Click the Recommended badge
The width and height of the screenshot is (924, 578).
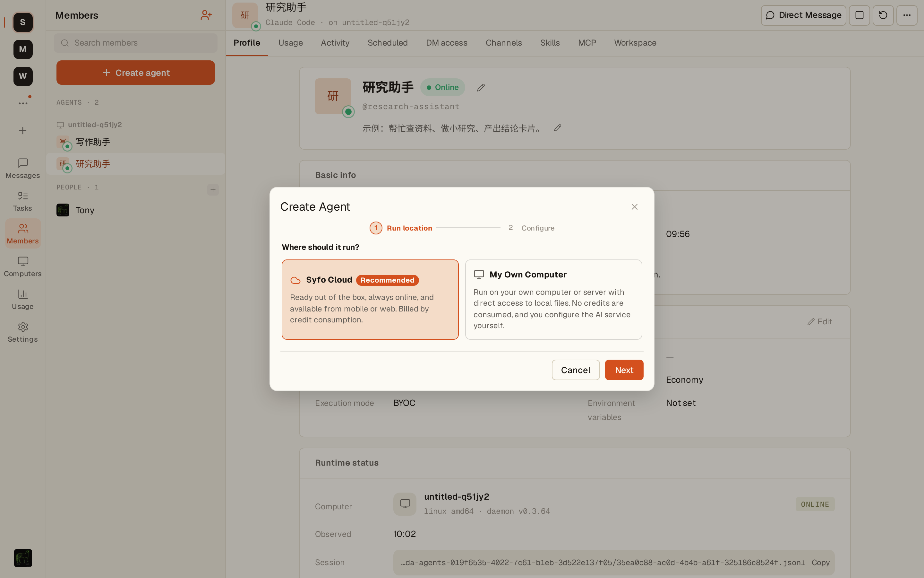click(x=387, y=280)
